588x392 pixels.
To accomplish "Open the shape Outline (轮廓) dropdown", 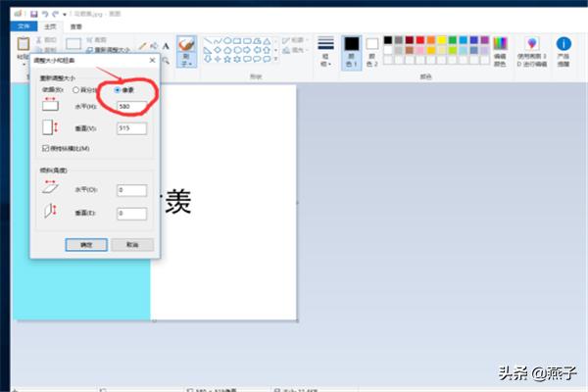I will click(x=295, y=40).
